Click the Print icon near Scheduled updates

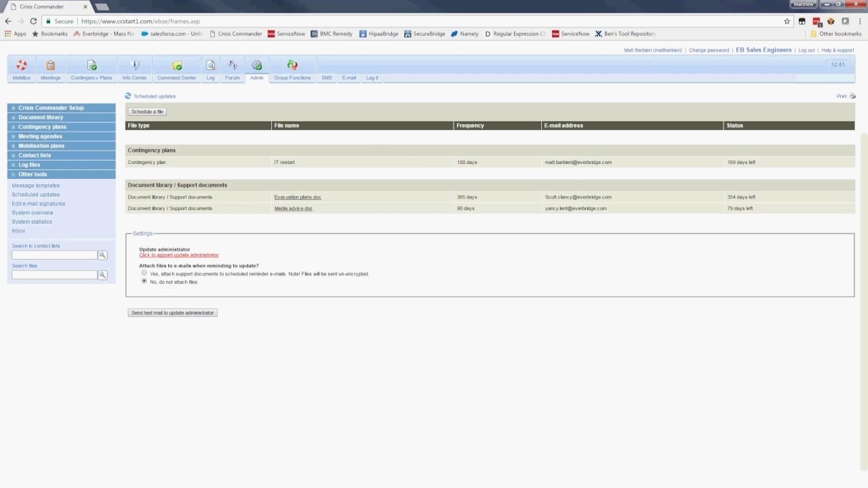(852, 96)
